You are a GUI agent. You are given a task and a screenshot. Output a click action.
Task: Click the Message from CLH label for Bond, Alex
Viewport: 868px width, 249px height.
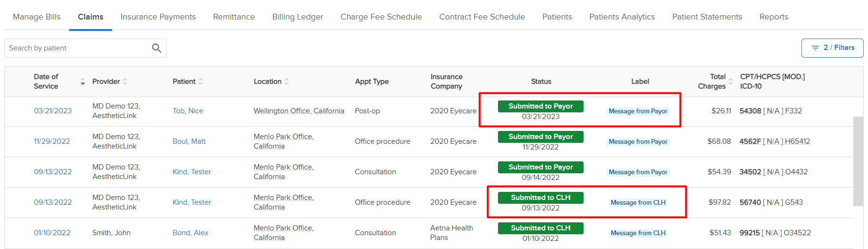(x=638, y=233)
